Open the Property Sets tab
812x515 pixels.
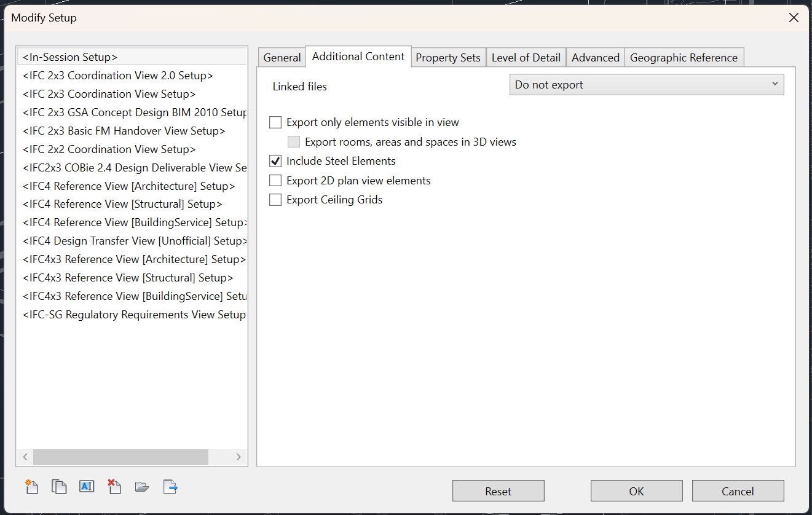tap(448, 57)
